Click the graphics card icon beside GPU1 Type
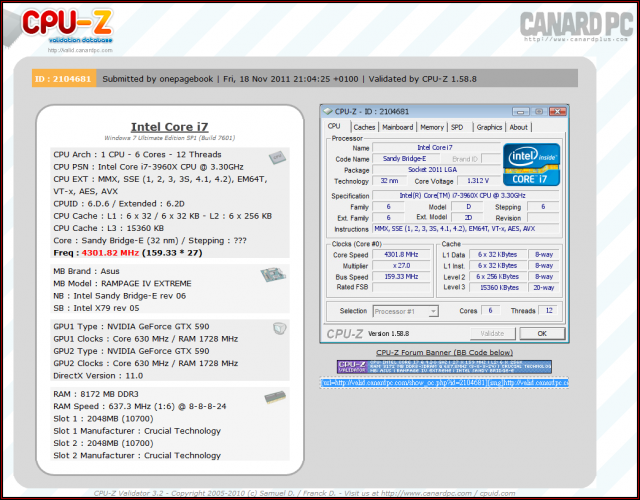Image resolution: width=640 pixels, height=500 pixels. (x=280, y=328)
